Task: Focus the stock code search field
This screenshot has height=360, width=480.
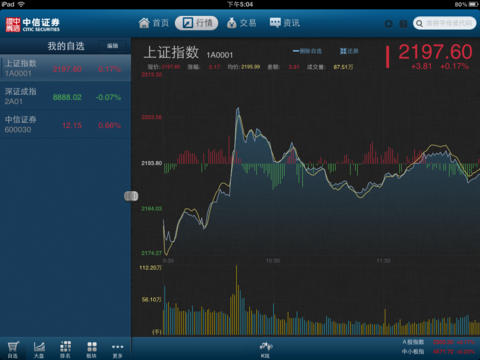Action: [x=444, y=23]
